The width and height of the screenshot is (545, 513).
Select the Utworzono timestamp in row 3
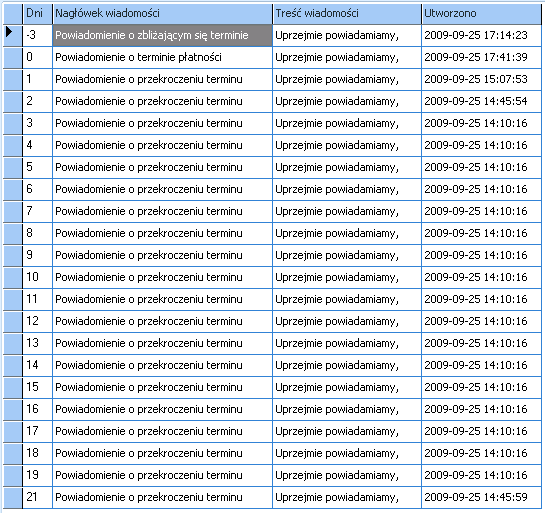coord(481,123)
